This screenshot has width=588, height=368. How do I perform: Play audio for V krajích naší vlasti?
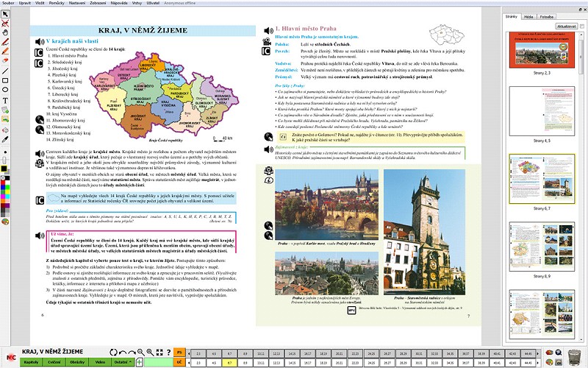tap(40, 41)
